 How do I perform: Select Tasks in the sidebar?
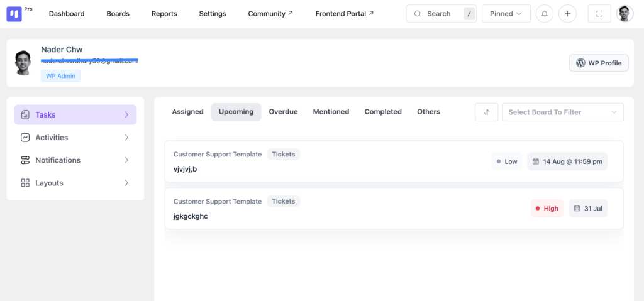pyautogui.click(x=75, y=114)
